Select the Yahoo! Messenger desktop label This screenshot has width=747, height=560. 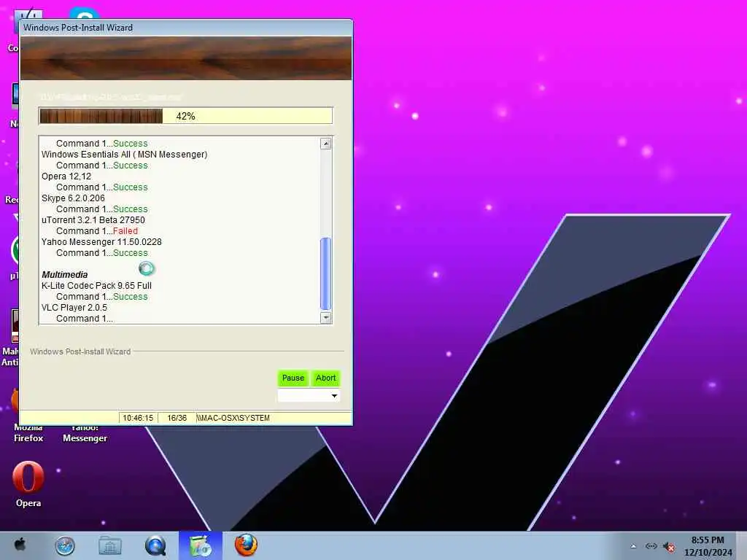[x=85, y=433]
